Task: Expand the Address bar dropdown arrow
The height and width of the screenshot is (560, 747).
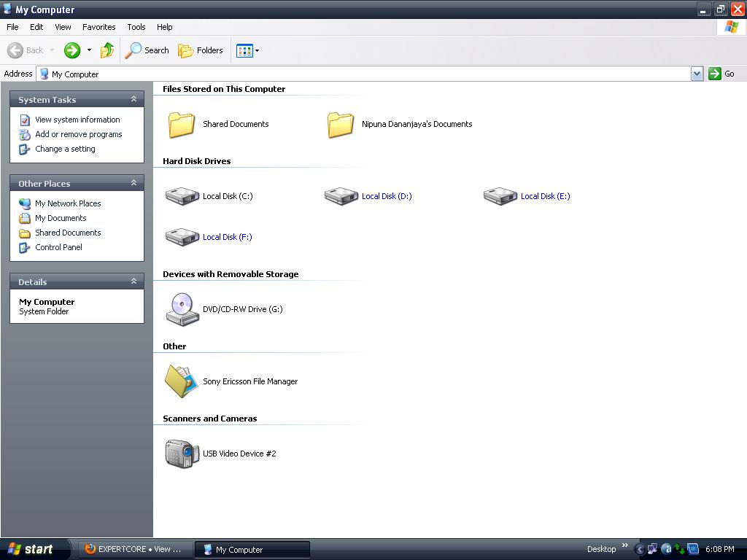Action: pyautogui.click(x=697, y=74)
